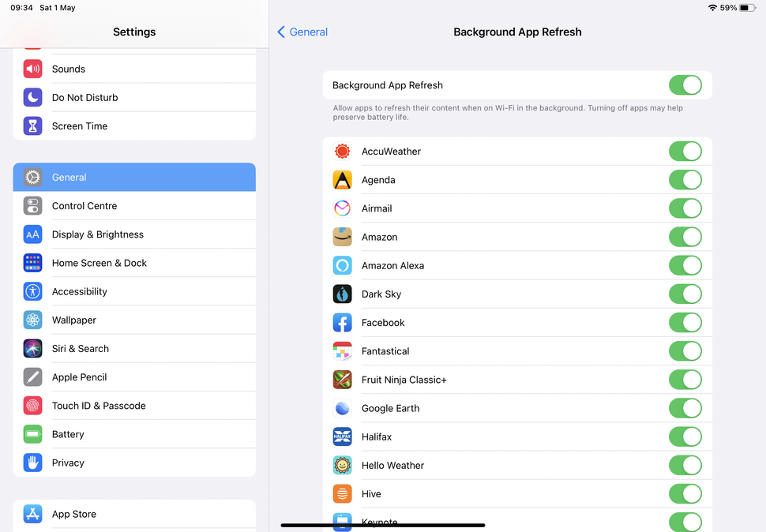Select the AccuWeather app icon
This screenshot has width=766, height=532.
(x=342, y=151)
